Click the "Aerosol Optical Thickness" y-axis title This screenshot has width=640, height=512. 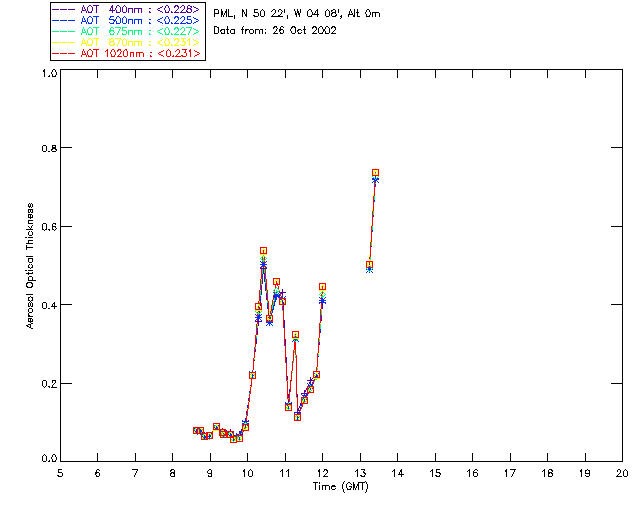pos(30,266)
